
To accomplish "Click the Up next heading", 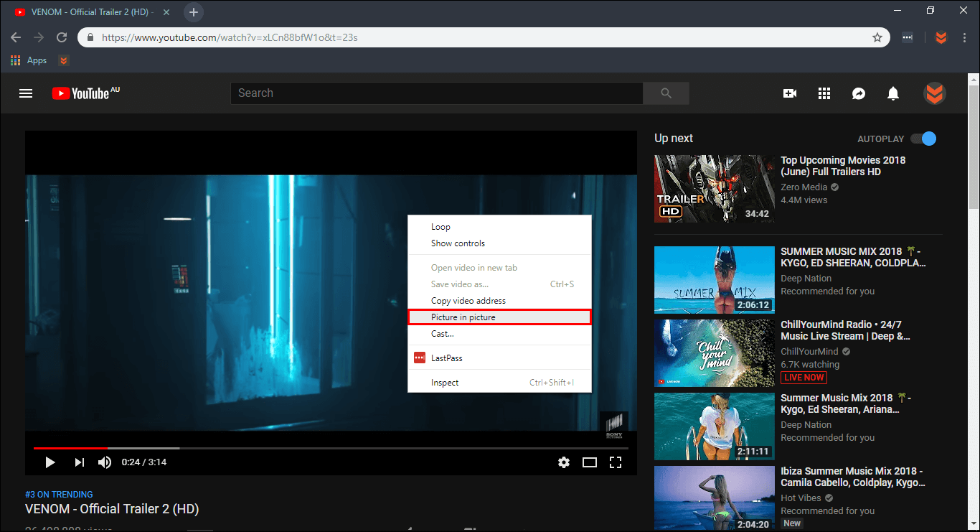I will pyautogui.click(x=674, y=139).
